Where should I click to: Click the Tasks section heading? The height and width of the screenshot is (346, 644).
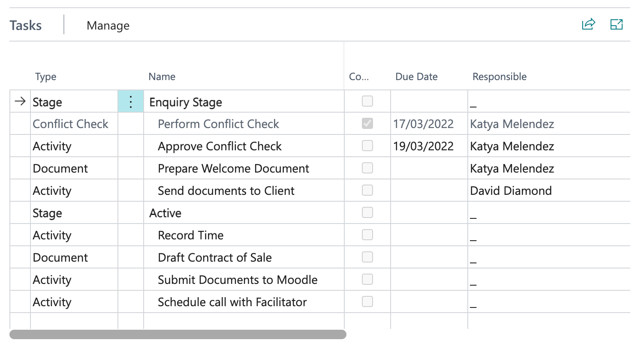pyautogui.click(x=26, y=25)
